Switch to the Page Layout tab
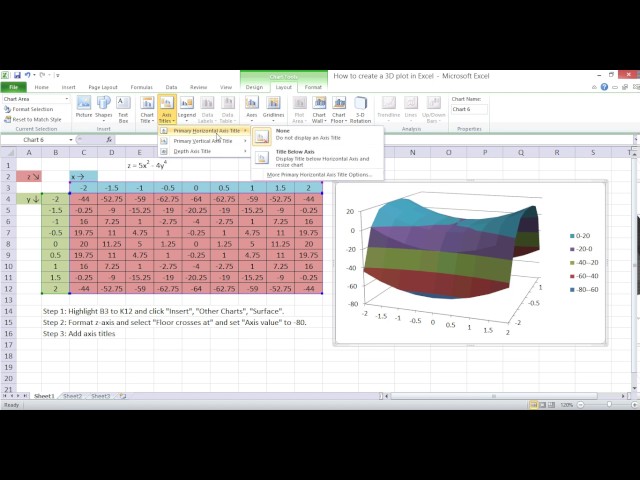 click(103, 87)
